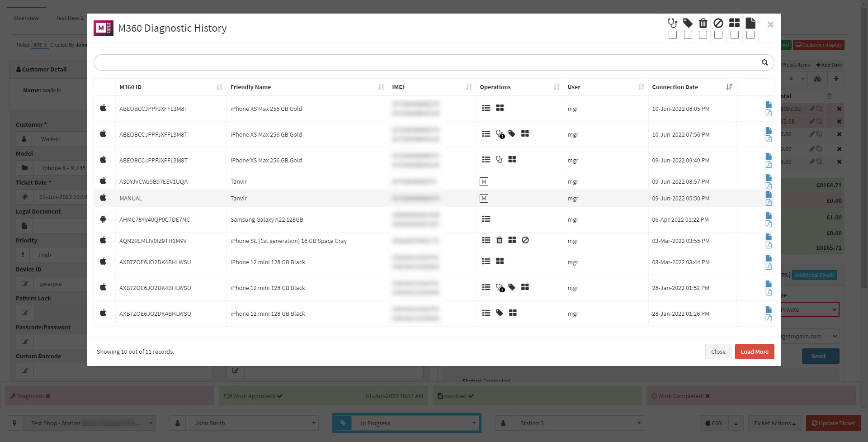The width and height of the screenshot is (868, 442).
Task: Click the invoiced status panel
Action: coord(537,396)
